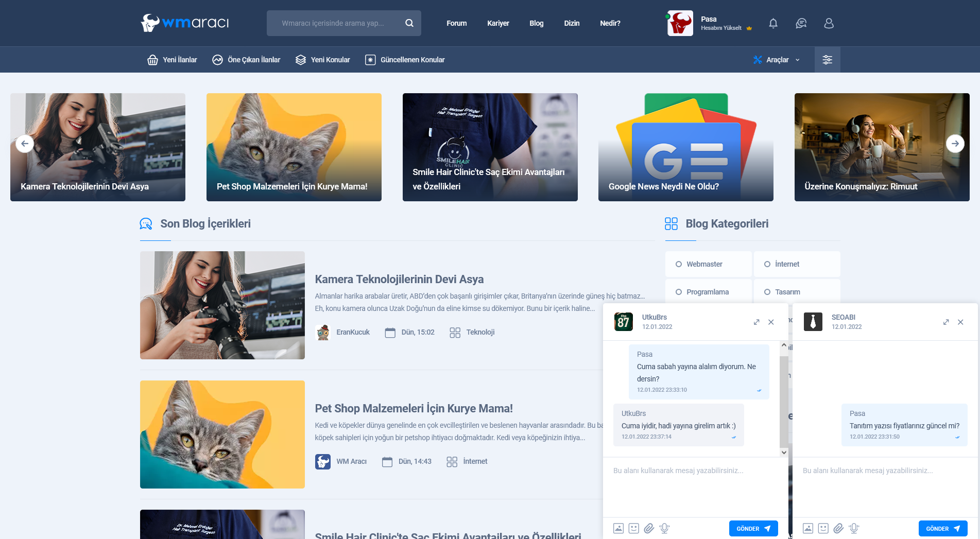Send message in UtkuBrs chat
The image size is (980, 539).
click(x=753, y=529)
